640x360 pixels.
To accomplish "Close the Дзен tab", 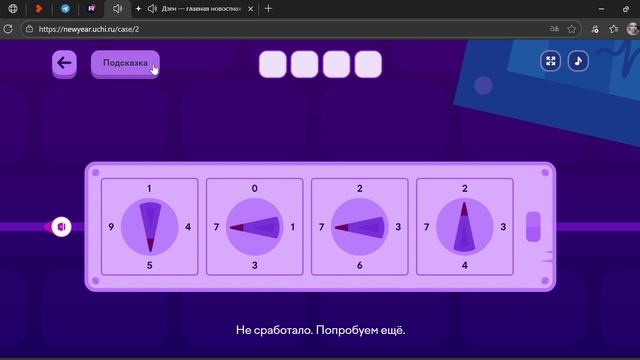I will pyautogui.click(x=251, y=9).
